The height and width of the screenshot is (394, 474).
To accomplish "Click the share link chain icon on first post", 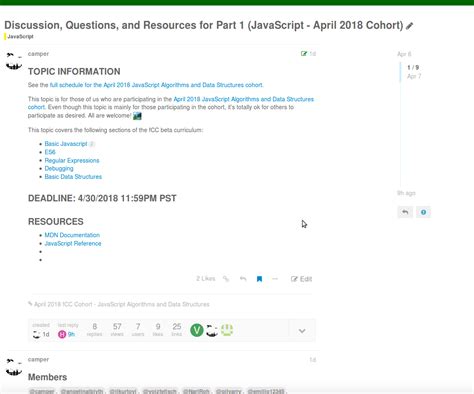I will (226, 279).
